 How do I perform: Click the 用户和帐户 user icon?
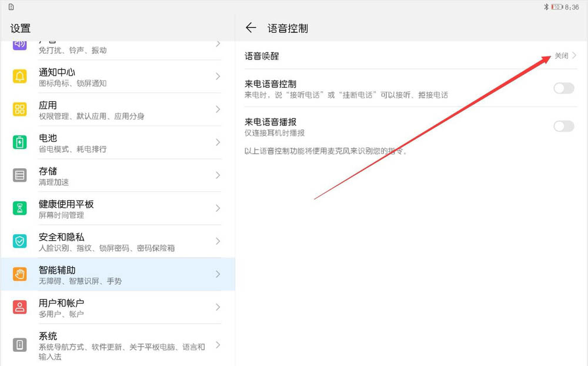click(x=19, y=307)
